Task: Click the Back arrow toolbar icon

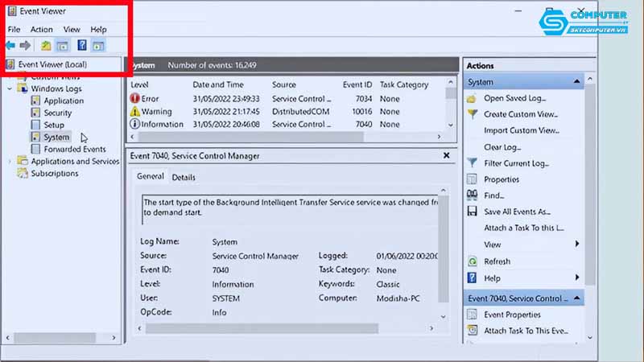Action: pos(10,46)
